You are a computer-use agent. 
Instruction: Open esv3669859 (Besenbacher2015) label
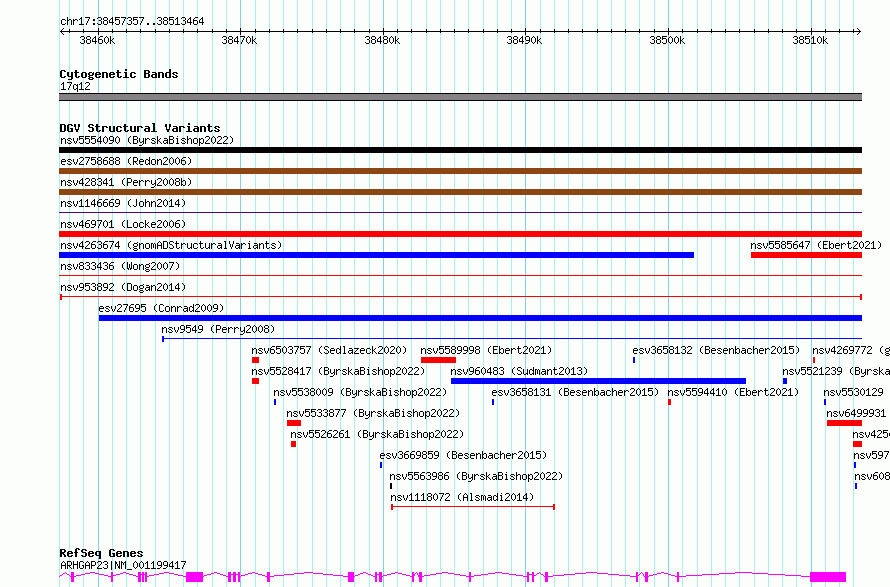pos(463,455)
